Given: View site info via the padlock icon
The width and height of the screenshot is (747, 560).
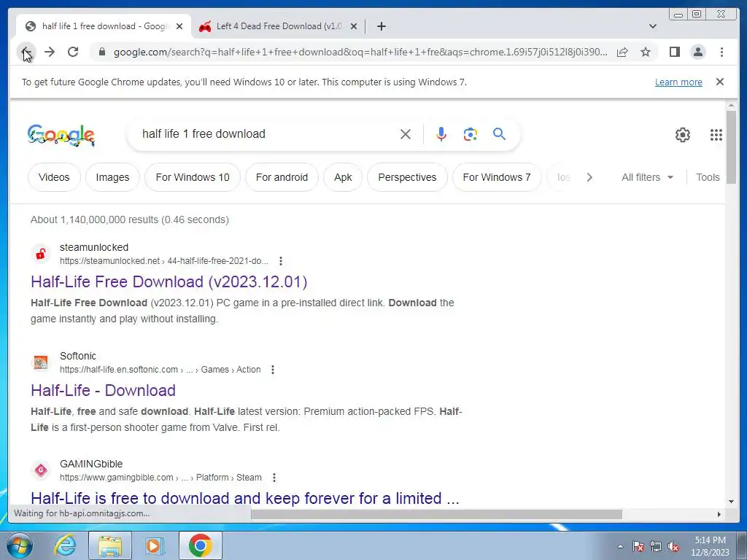Looking at the screenshot, I should coord(101,52).
